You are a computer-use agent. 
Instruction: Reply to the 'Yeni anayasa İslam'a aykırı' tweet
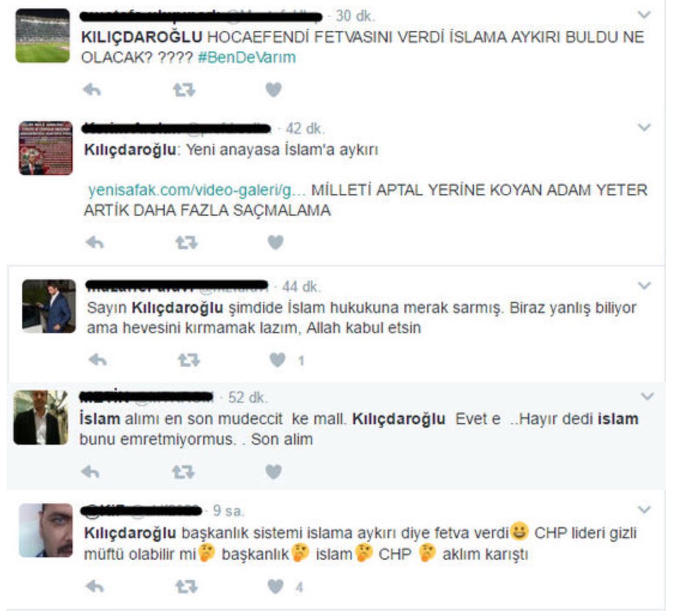95,241
